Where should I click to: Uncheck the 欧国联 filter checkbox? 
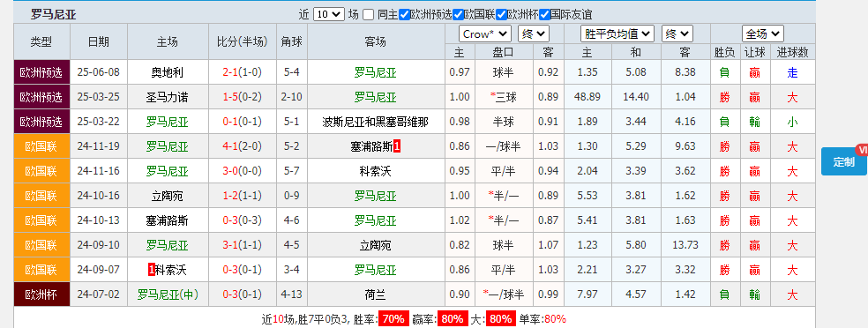pyautogui.click(x=458, y=15)
